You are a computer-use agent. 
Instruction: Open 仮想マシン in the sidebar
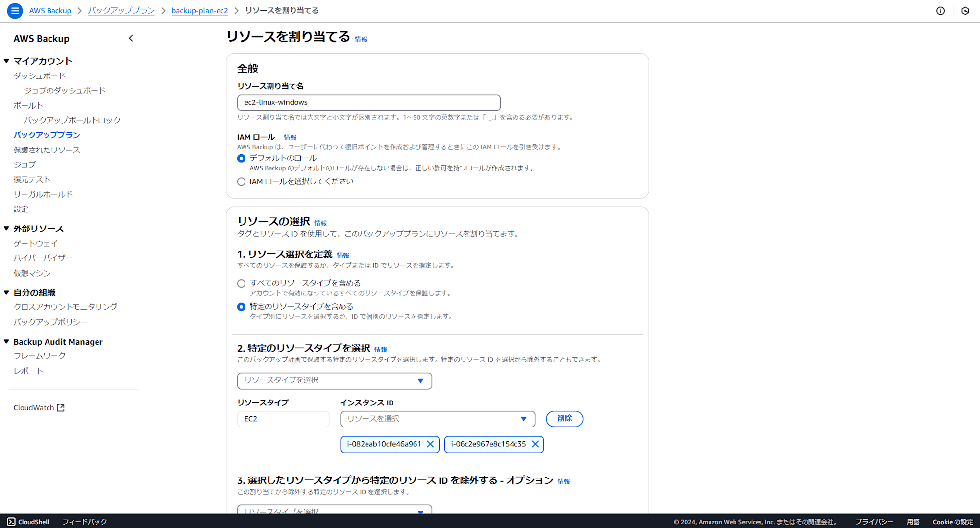pyautogui.click(x=32, y=273)
